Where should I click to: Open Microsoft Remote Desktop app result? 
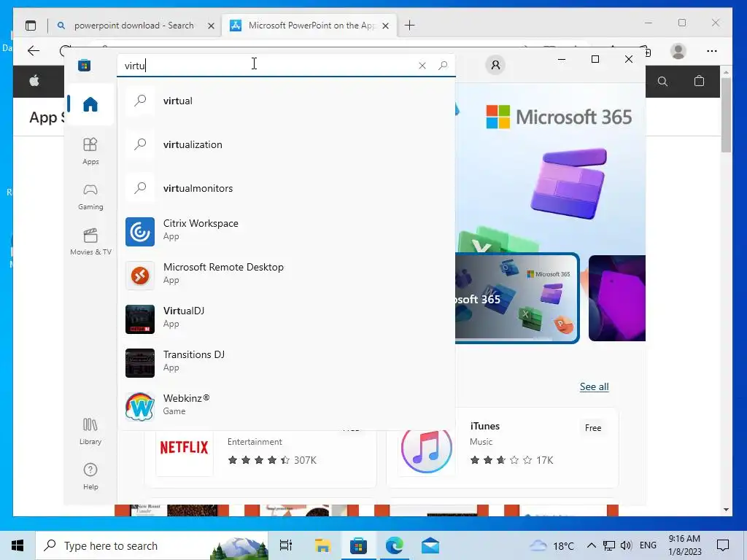[286, 276]
